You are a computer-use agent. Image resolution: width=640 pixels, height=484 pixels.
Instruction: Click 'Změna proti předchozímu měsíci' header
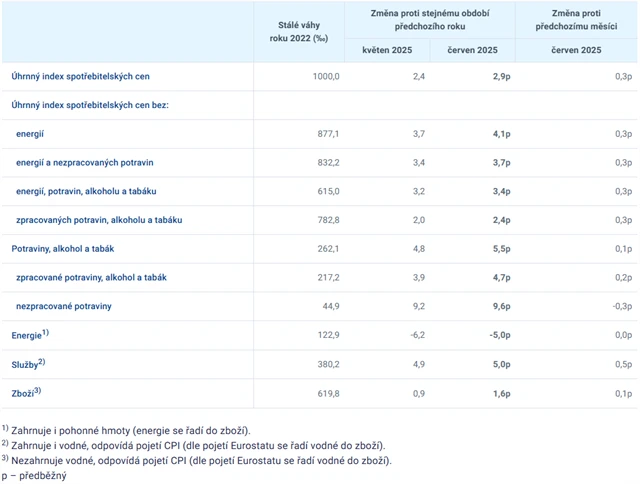click(576, 17)
